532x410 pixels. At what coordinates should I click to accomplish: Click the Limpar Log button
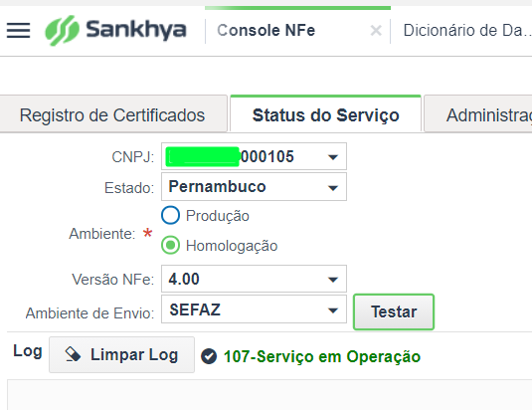[121, 354]
